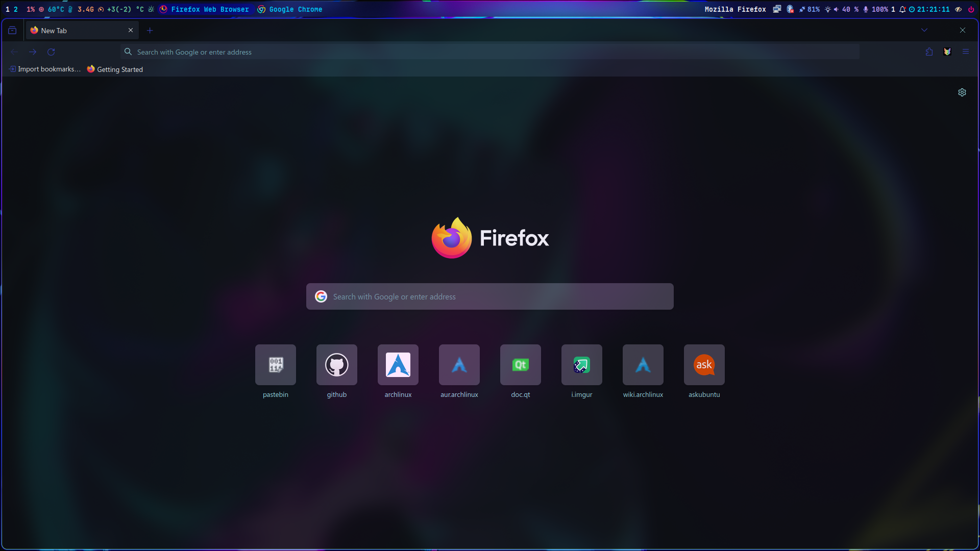The height and width of the screenshot is (551, 980).
Task: Click the fox extension icon in toolbar
Action: 947,52
